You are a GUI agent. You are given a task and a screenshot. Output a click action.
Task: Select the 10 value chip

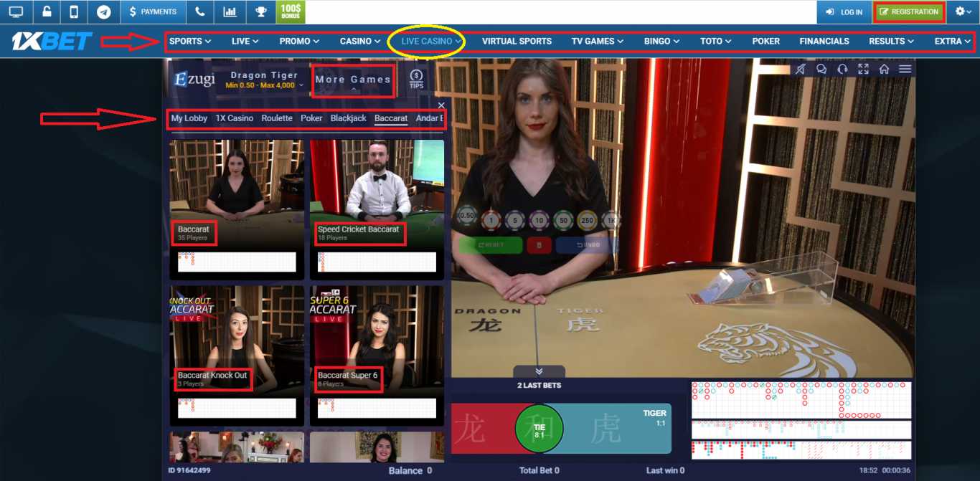coord(539,220)
